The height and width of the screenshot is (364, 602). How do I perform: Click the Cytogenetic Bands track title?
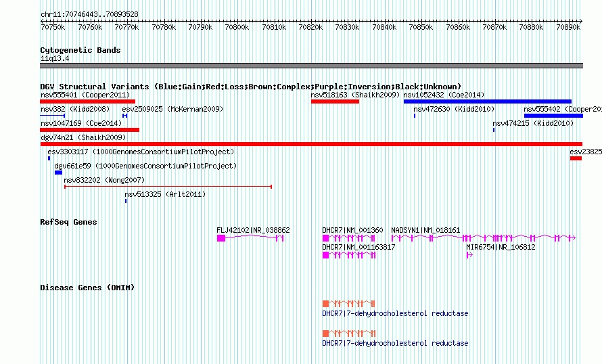coord(80,50)
